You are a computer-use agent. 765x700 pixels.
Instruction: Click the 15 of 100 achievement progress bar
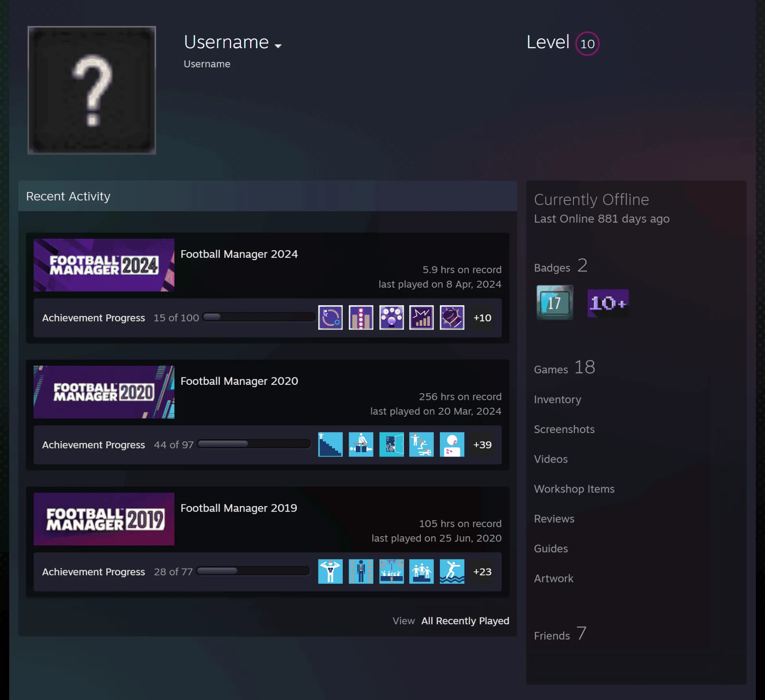click(259, 317)
